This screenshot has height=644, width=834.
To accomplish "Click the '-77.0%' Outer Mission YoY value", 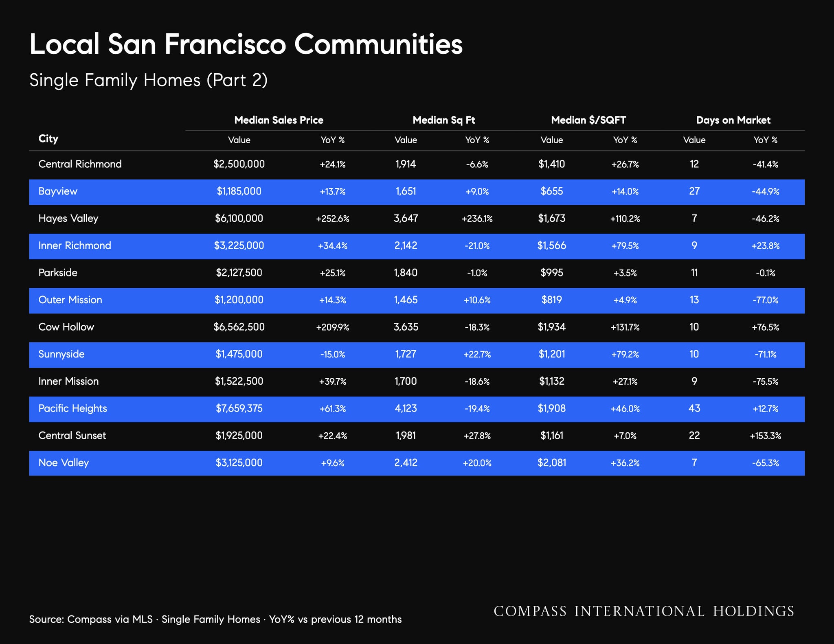I will [766, 300].
